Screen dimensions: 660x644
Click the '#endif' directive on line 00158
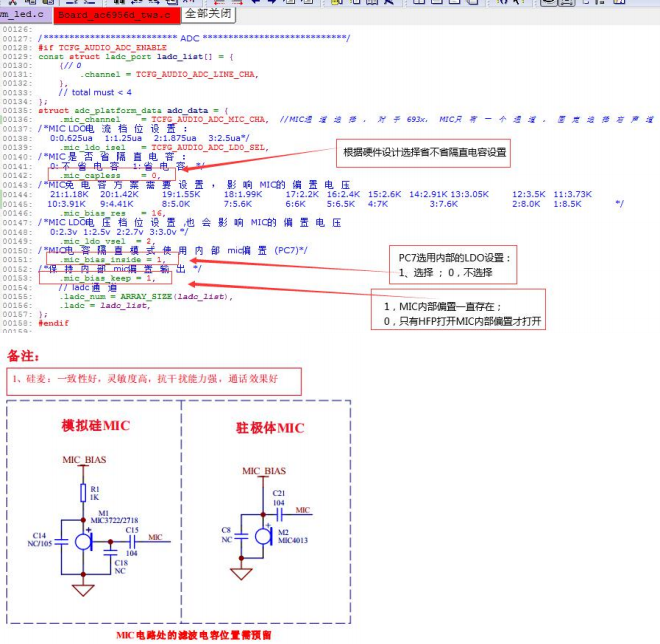[53, 323]
